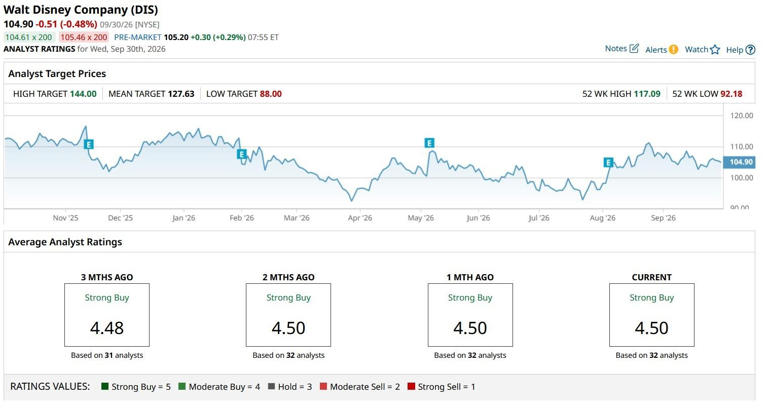Click 52 WK HIGH value 117.09
This screenshot has height=408, width=768.
coord(647,94)
